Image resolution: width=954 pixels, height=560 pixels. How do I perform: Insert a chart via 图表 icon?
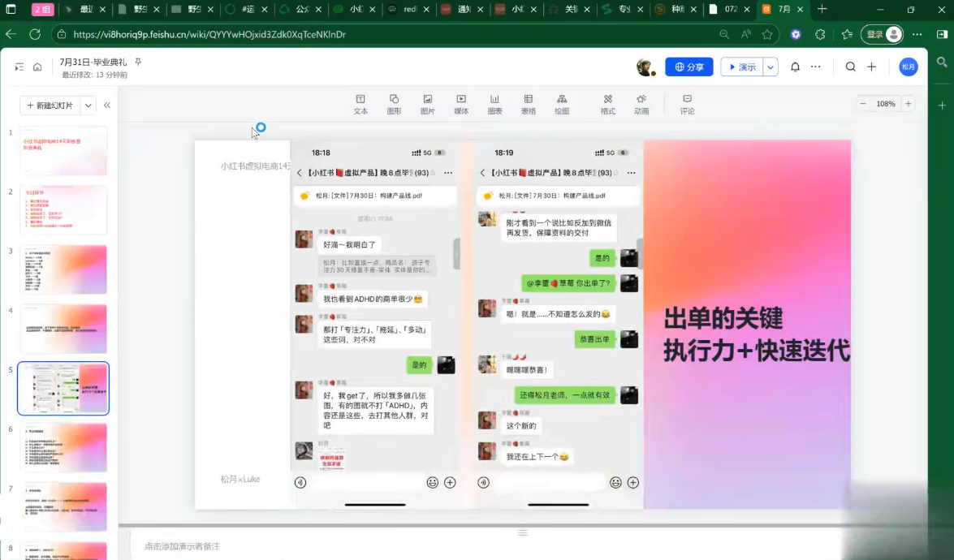(494, 104)
